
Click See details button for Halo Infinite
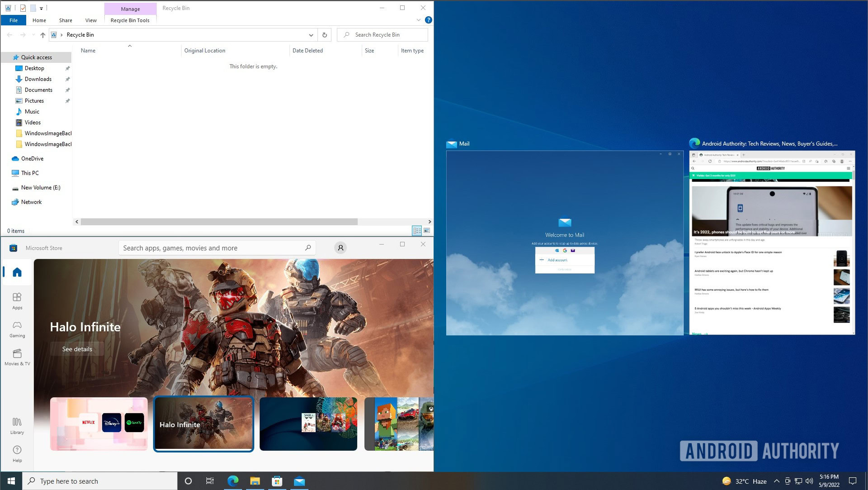76,349
